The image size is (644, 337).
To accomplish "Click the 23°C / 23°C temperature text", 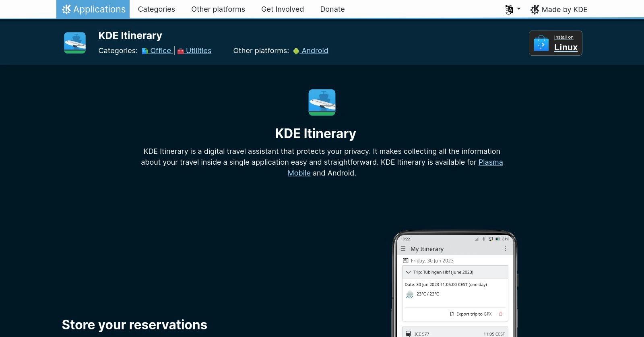I will pos(428,294).
